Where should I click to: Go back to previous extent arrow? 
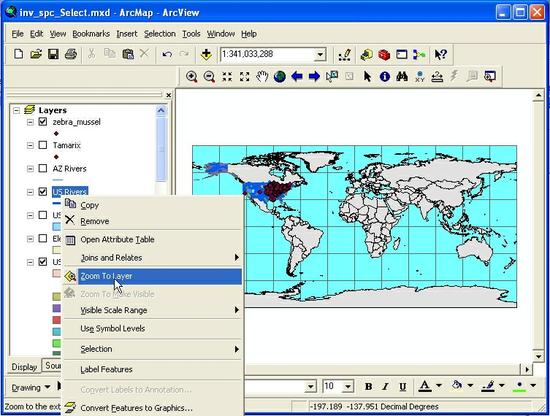click(x=297, y=76)
